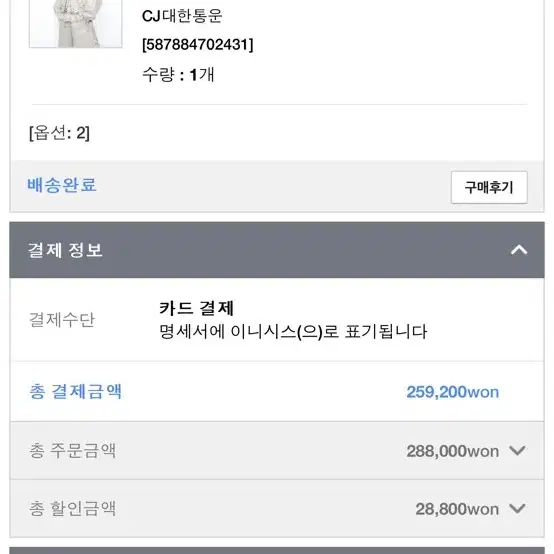This screenshot has width=554, height=554.
Task: Collapse the 결제 정보 section chevron
Action: pos(519,250)
